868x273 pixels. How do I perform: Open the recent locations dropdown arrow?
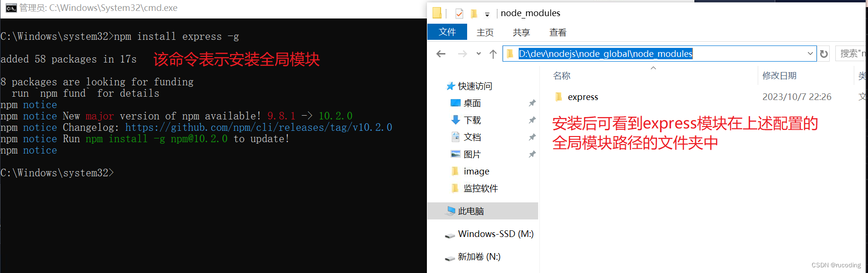pos(478,54)
